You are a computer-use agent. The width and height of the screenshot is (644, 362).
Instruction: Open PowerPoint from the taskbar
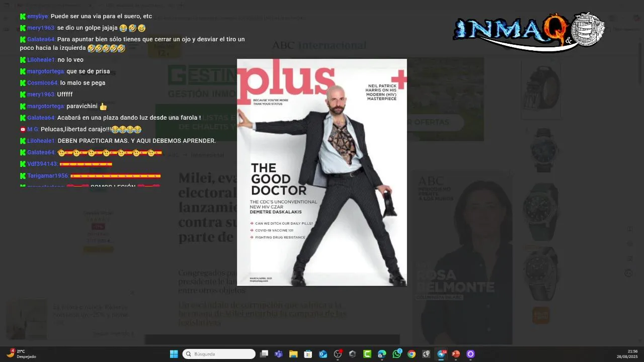point(456,354)
